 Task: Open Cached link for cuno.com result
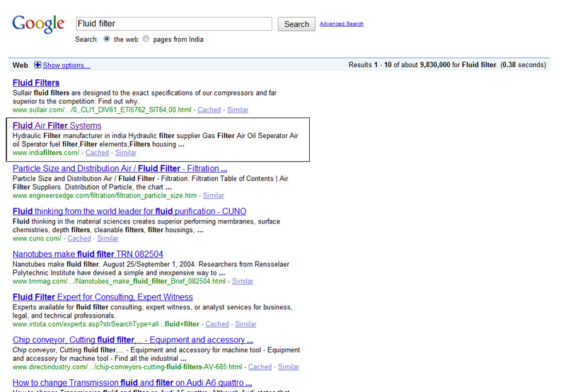(79, 238)
